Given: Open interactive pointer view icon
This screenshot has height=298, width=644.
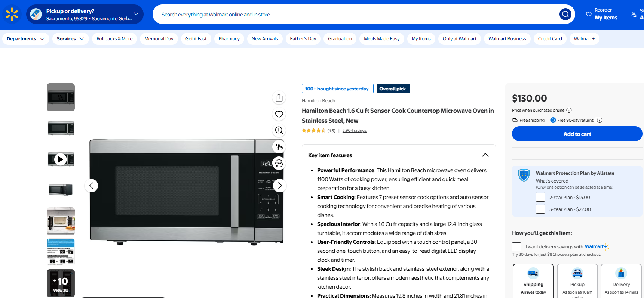Looking at the screenshot, I should point(279,147).
